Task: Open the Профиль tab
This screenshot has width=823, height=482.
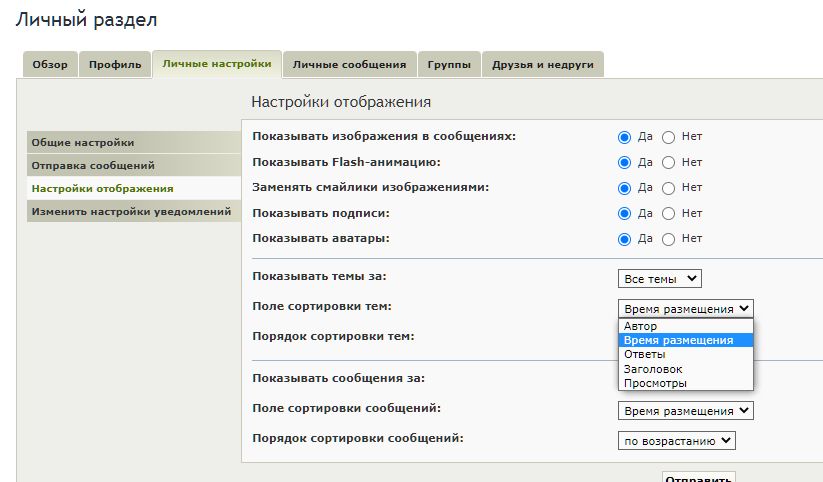Action: coord(115,65)
